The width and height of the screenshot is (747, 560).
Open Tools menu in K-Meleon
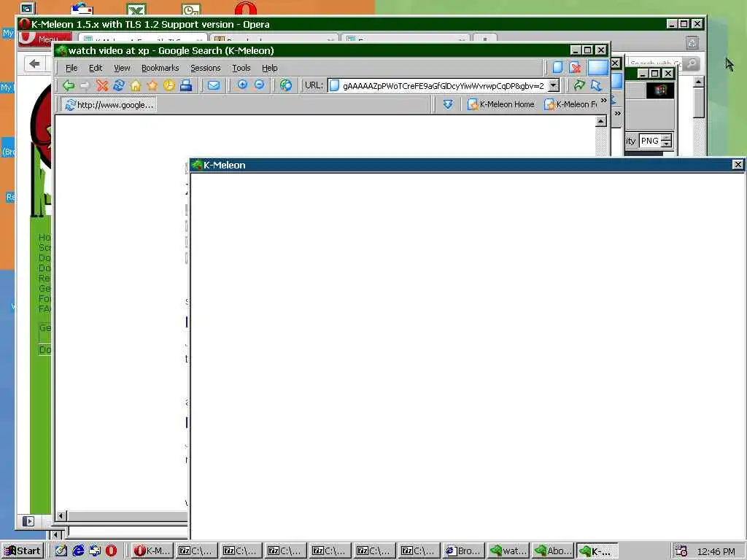(241, 68)
